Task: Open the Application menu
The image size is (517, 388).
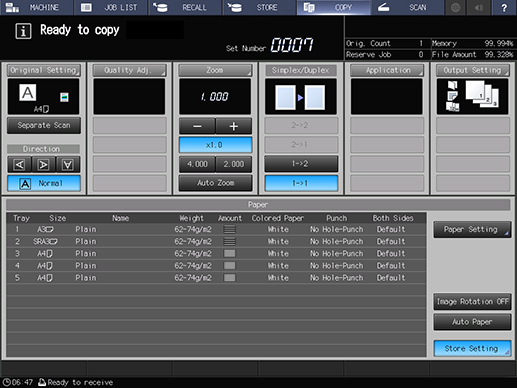Action: tap(387, 70)
